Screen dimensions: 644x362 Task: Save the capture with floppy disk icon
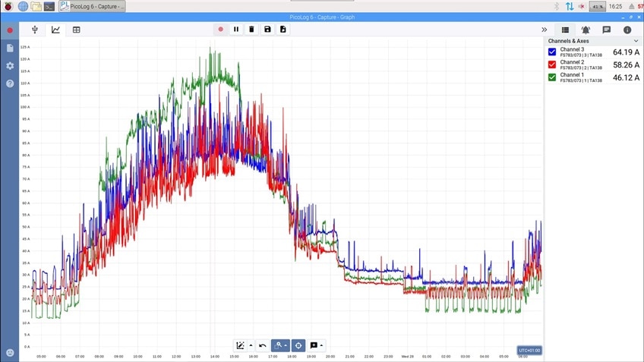click(267, 30)
